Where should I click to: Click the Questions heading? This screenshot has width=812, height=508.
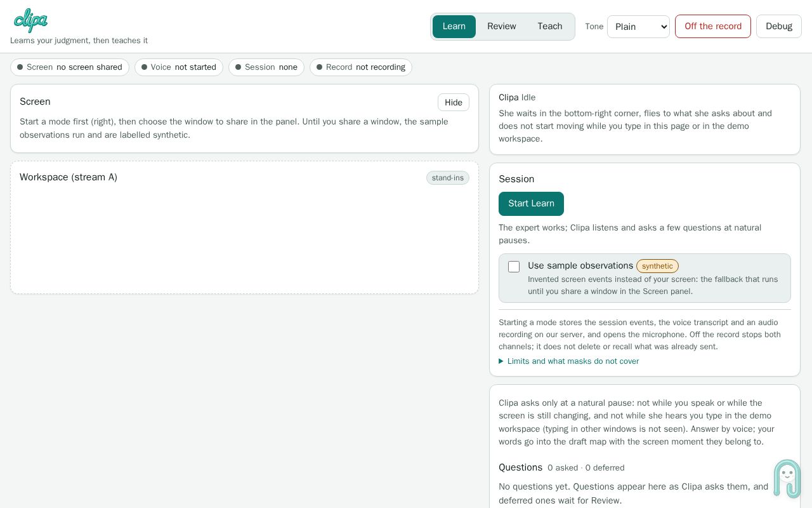click(x=520, y=467)
